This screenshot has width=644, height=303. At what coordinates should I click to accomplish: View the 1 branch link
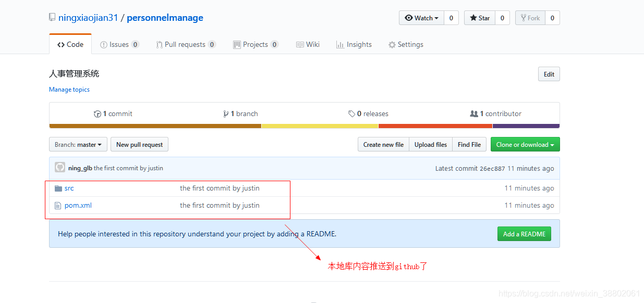click(x=240, y=113)
